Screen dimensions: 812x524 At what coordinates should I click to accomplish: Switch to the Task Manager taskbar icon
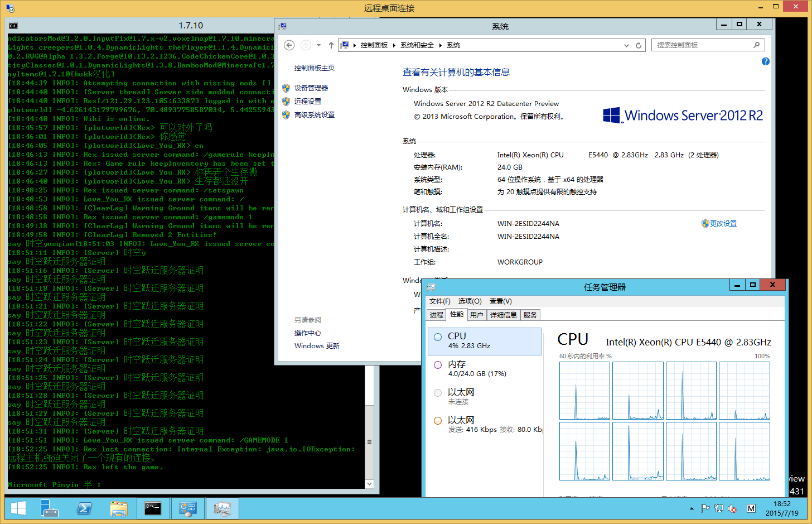pos(222,508)
